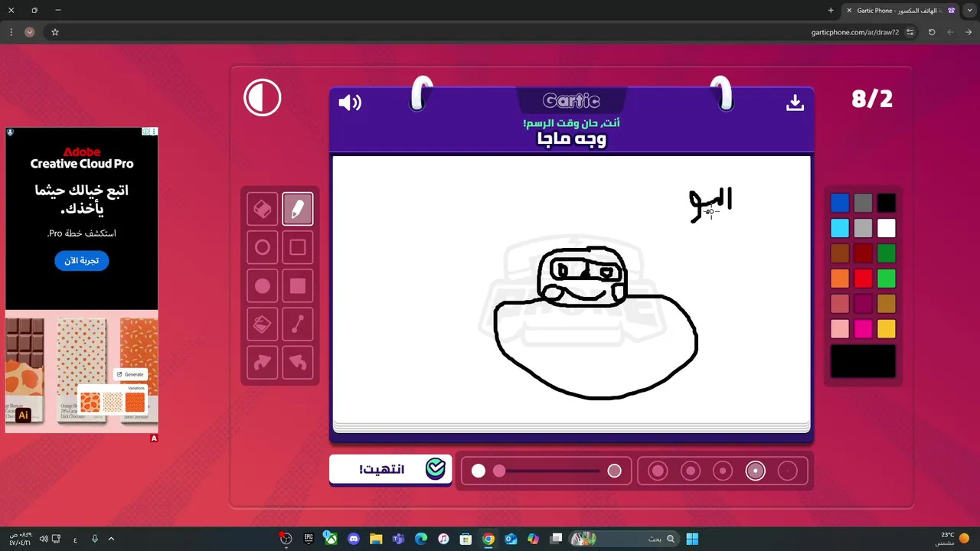
Task: Pick the dark green color swatch
Action: 886,253
